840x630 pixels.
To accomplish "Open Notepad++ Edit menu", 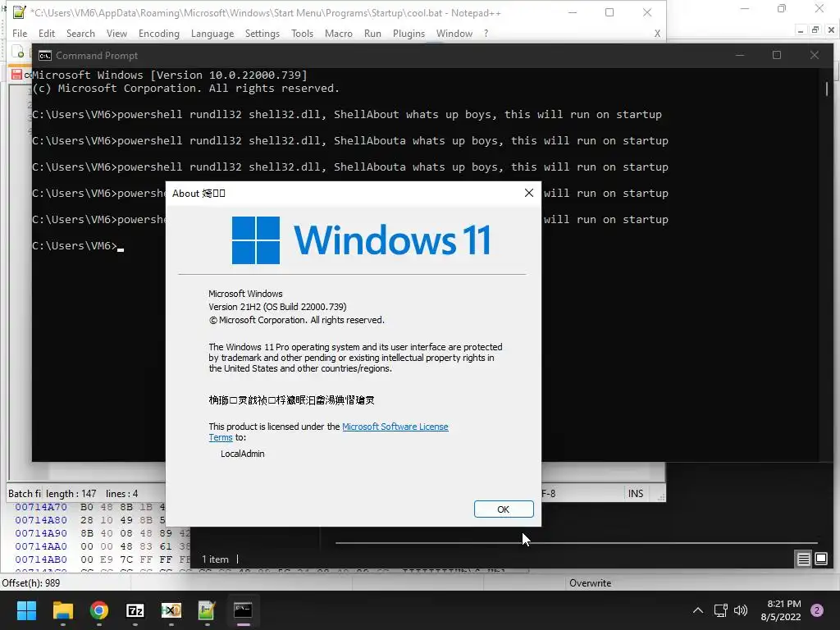I will point(47,33).
